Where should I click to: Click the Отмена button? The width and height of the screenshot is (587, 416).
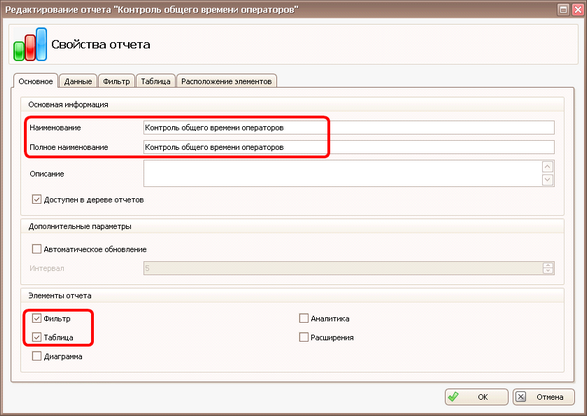click(x=544, y=397)
